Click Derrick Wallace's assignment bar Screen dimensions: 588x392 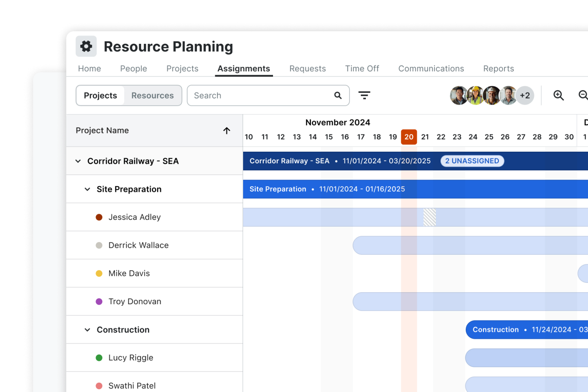[x=470, y=245]
